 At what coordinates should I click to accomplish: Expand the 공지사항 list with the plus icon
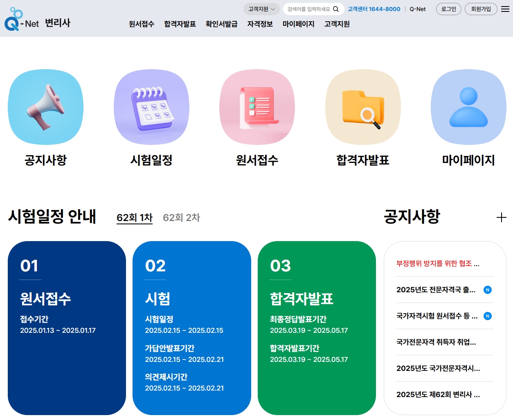pyautogui.click(x=501, y=217)
